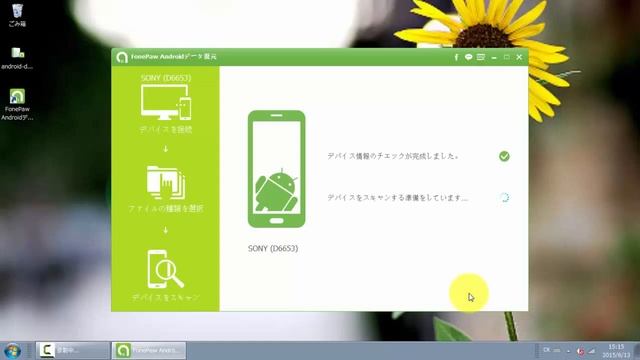
Task: Open the feedback chat bubble icon
Action: tap(469, 57)
